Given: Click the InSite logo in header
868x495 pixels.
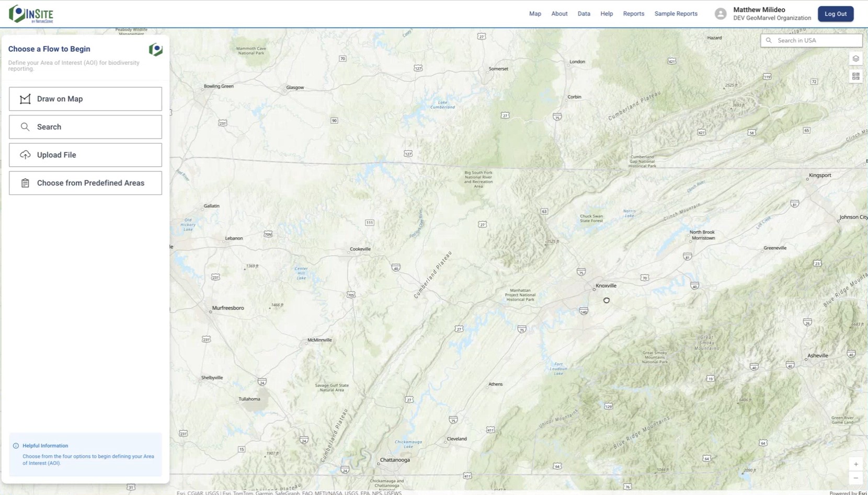Looking at the screenshot, I should pyautogui.click(x=31, y=14).
